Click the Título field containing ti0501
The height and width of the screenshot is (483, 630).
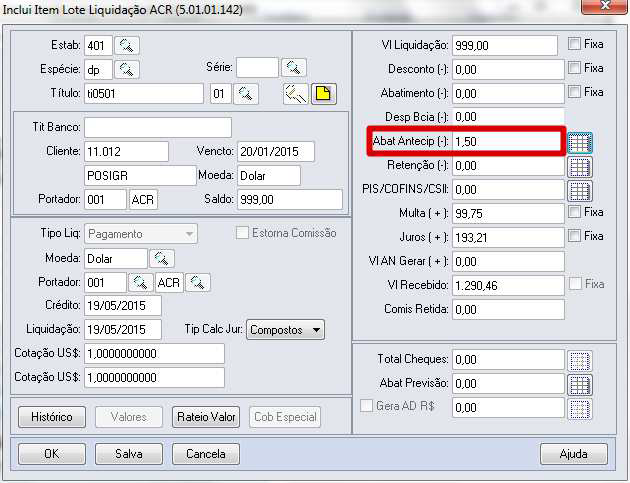pyautogui.click(x=144, y=94)
